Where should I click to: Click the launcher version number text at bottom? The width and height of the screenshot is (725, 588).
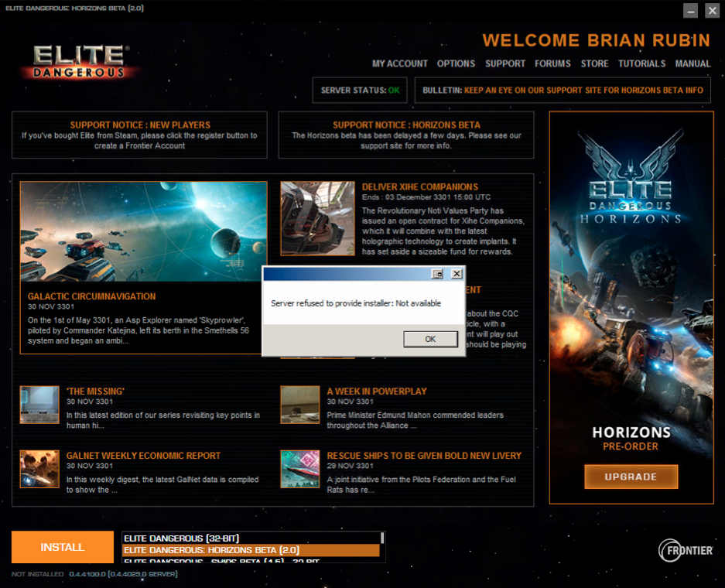[123, 574]
